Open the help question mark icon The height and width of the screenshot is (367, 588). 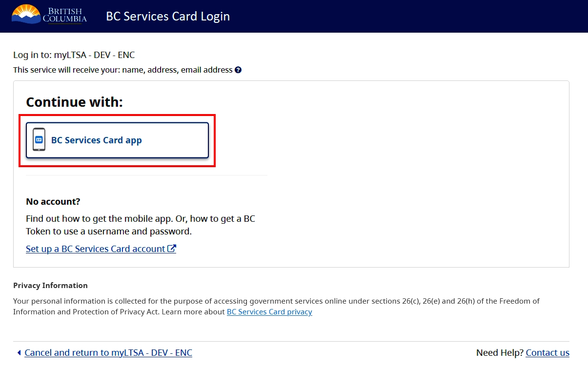click(x=238, y=70)
